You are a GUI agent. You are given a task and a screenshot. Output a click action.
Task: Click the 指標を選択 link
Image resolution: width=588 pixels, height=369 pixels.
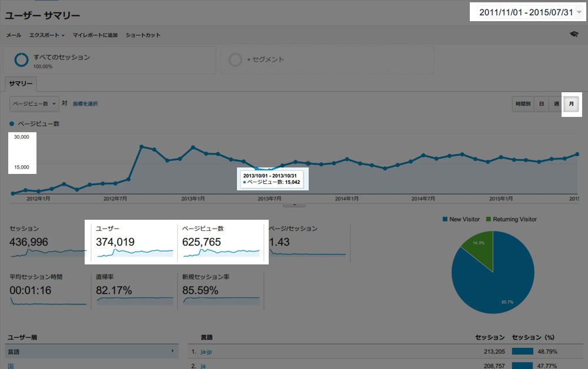coord(85,104)
